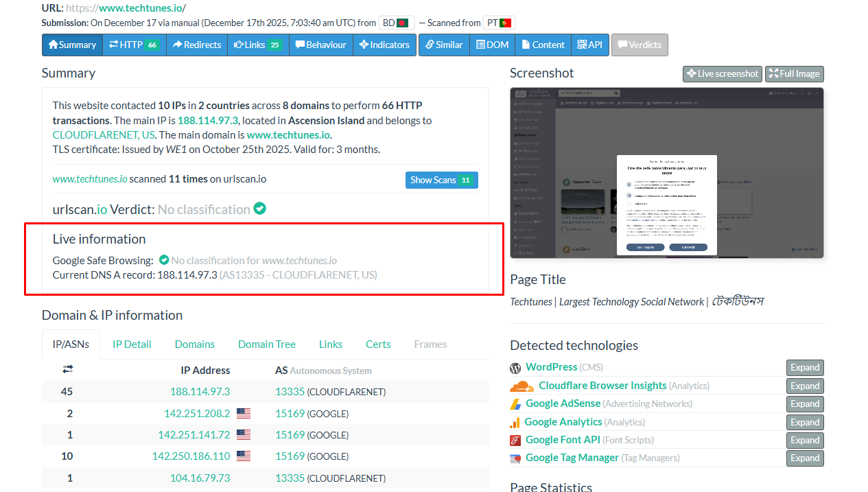Click the www.techtunes.io URL link at top
Viewport: 868px width, 492px height.
(141, 8)
